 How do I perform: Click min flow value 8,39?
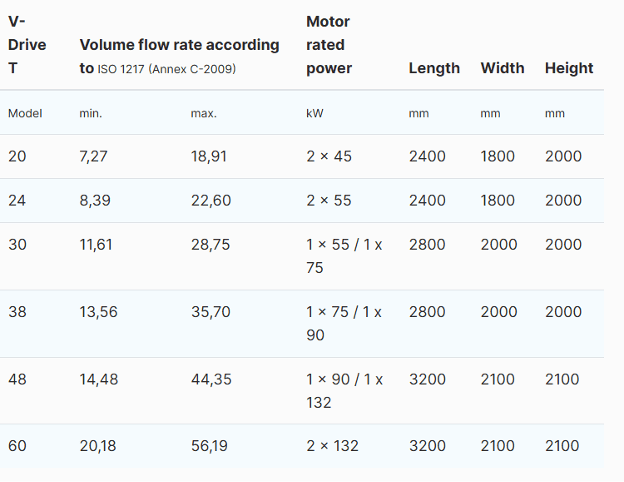click(x=98, y=200)
